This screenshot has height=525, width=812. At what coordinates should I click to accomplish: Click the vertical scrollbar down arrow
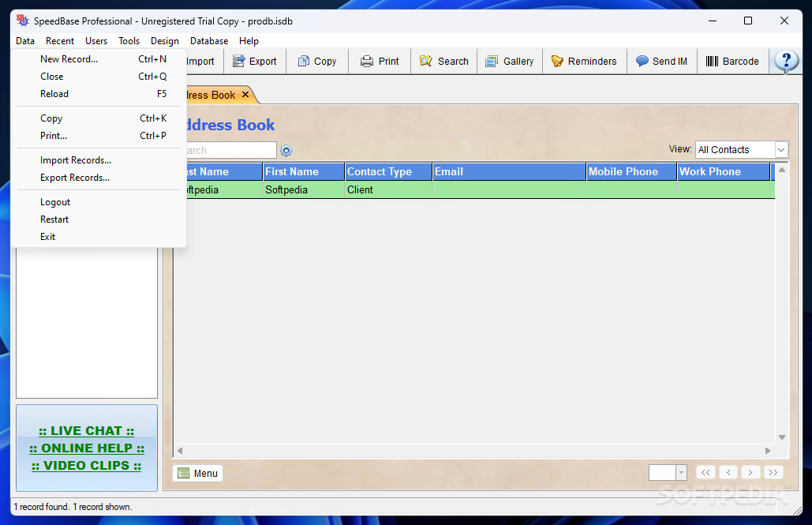782,437
